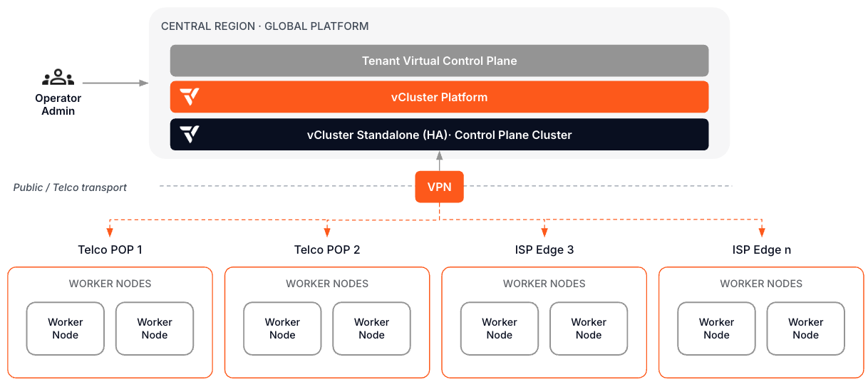Select the left Worker Node in ISP Edge 3
868x382 pixels.
pyautogui.click(x=500, y=329)
